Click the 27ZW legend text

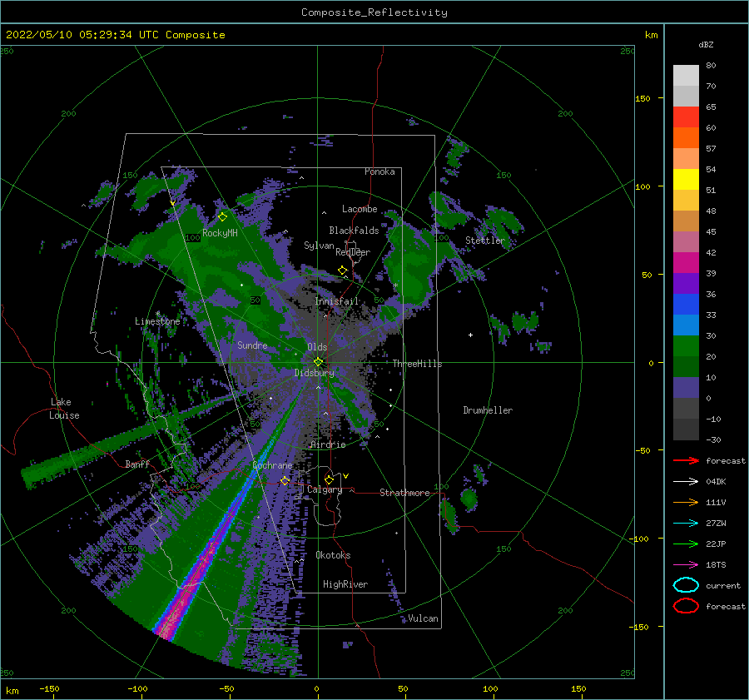click(716, 524)
